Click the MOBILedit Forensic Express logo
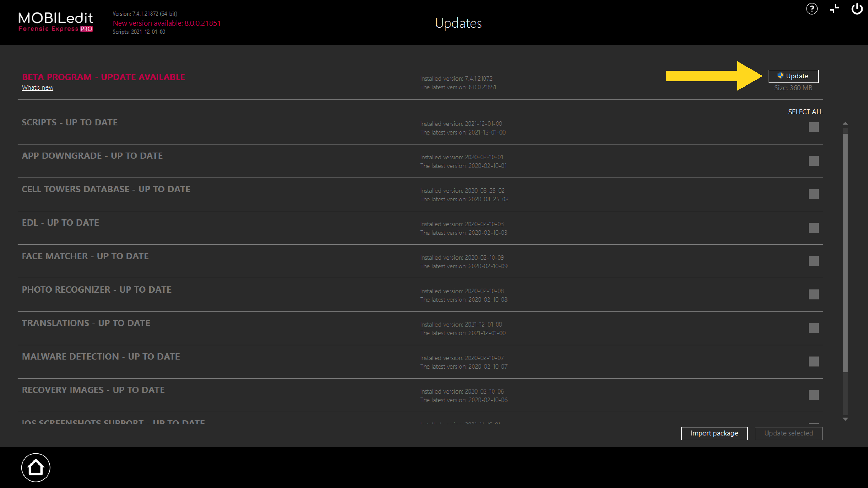This screenshot has width=868, height=488. pos(56,22)
